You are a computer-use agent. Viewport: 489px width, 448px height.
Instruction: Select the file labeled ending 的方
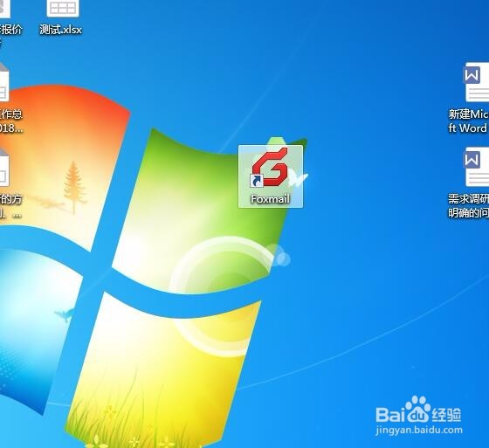[4, 167]
